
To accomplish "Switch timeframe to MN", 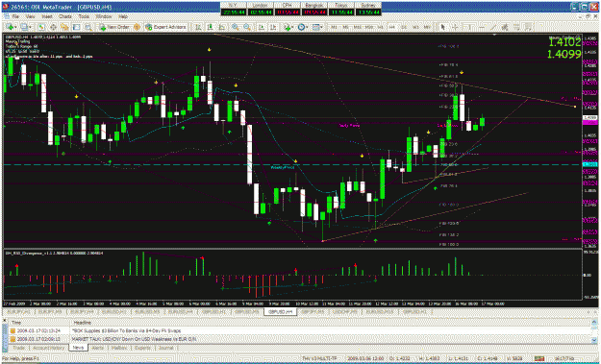I will point(427,27).
